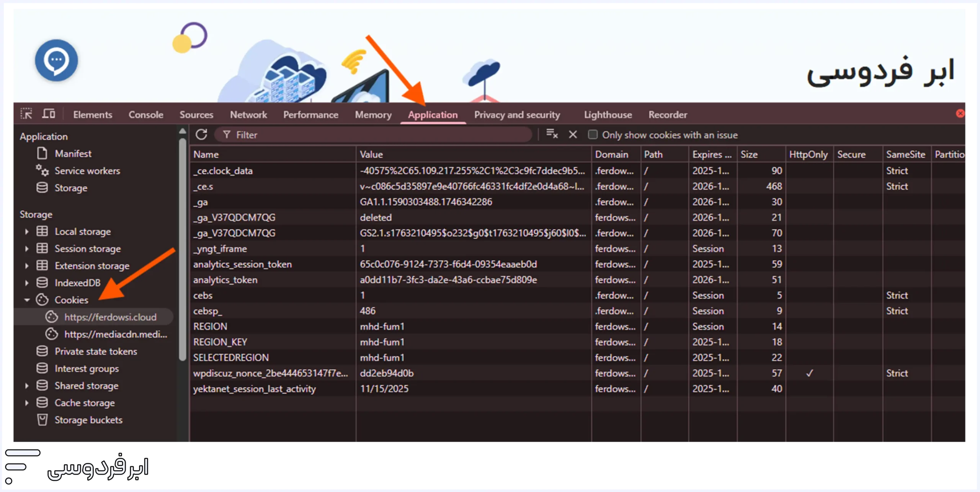Switch to the Network tab

(248, 115)
